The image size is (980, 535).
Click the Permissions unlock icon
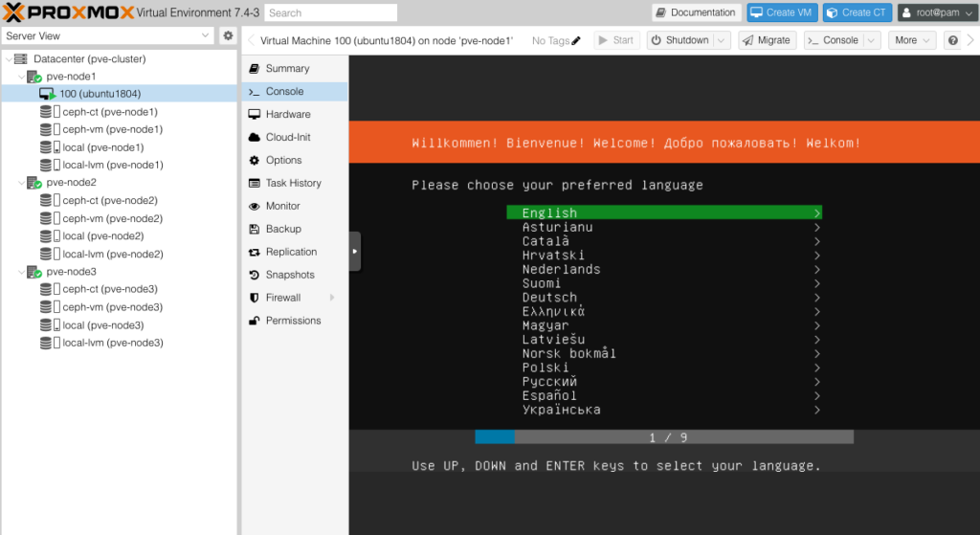255,321
